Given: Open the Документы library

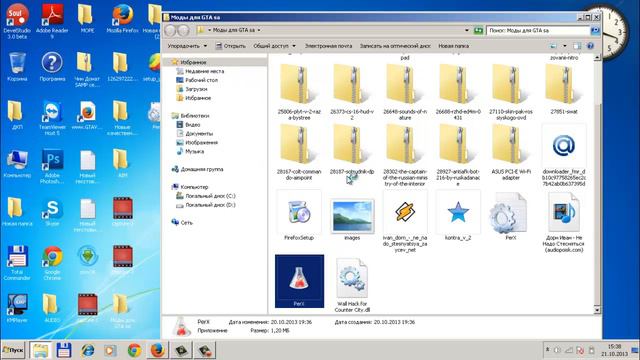Looking at the screenshot, I should [194, 133].
